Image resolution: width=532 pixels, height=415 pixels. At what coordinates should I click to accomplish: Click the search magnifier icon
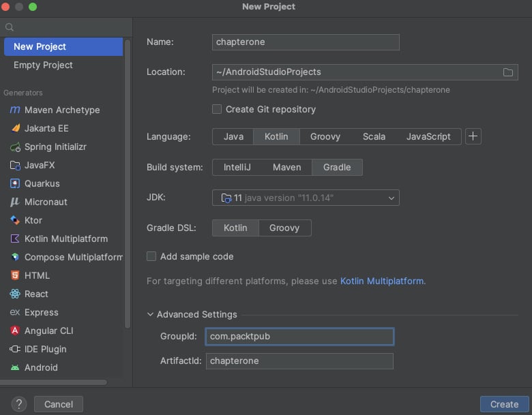pos(10,27)
